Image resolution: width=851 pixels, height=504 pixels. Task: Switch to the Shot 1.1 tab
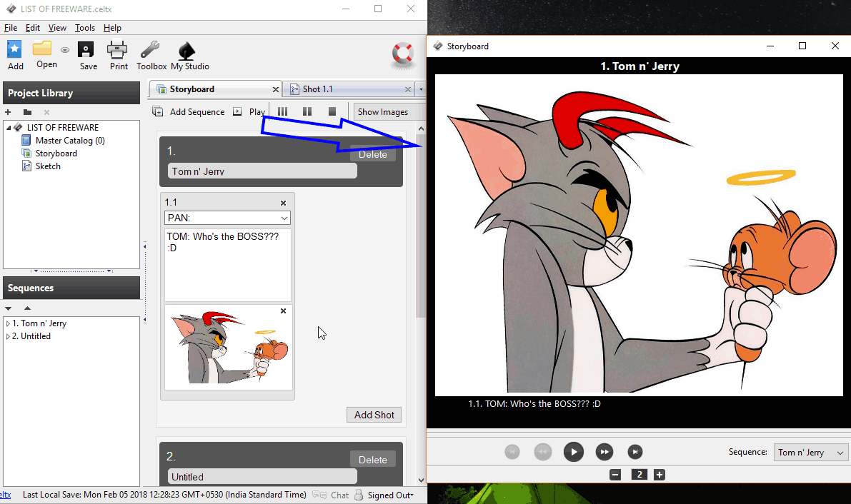click(348, 89)
